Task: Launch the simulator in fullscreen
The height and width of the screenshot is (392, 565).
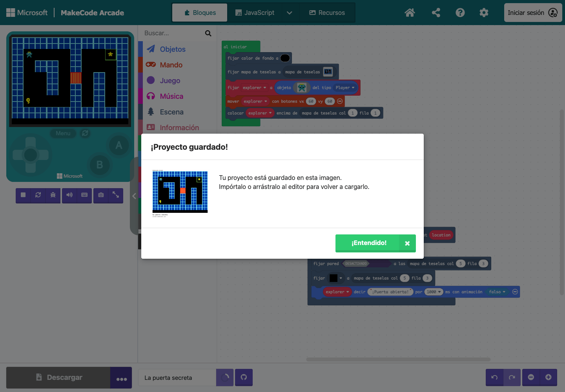Action: [x=116, y=195]
